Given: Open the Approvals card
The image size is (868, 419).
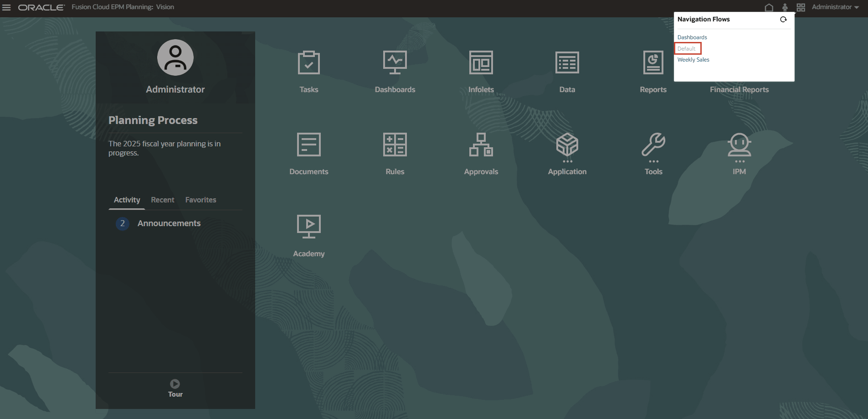Looking at the screenshot, I should tap(481, 154).
